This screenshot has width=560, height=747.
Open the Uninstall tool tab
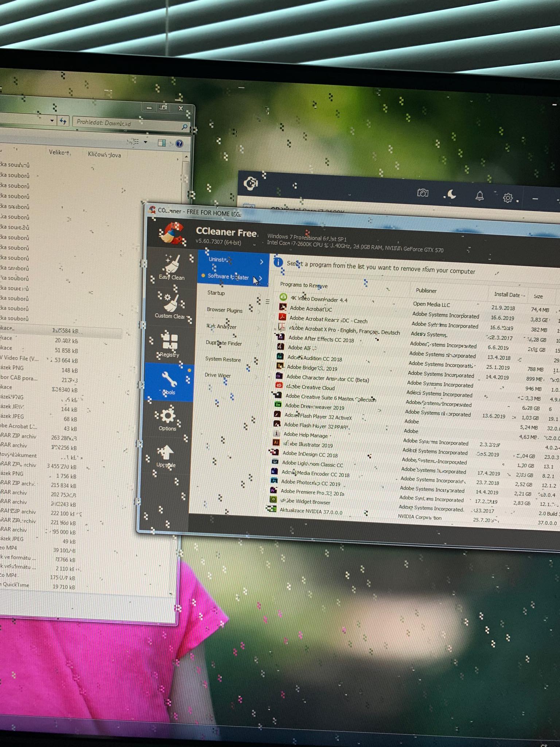tap(234, 260)
